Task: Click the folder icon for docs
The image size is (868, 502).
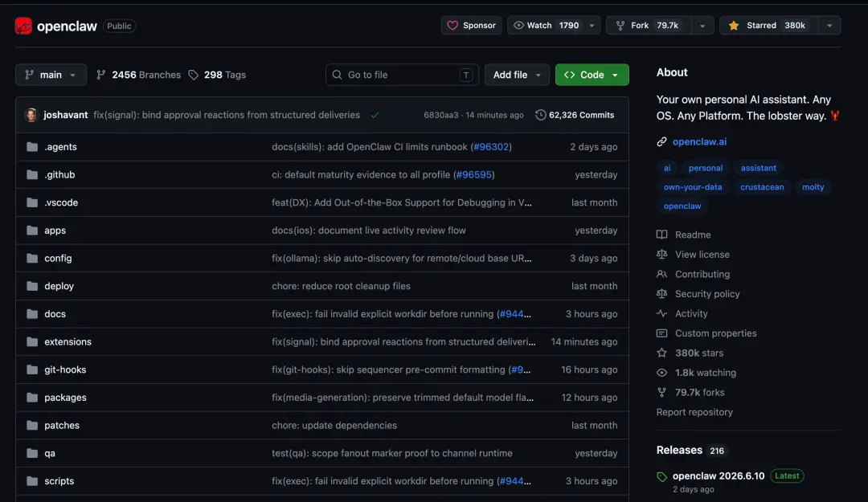Action: (x=32, y=314)
